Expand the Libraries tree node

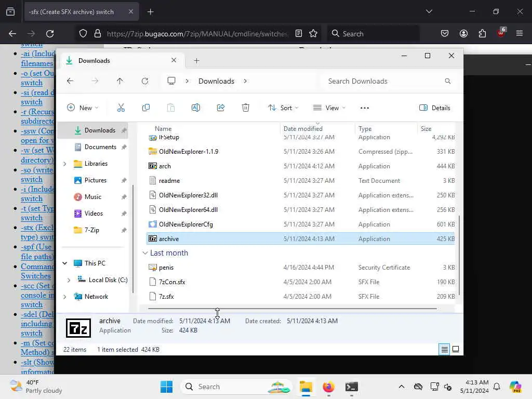65,164
